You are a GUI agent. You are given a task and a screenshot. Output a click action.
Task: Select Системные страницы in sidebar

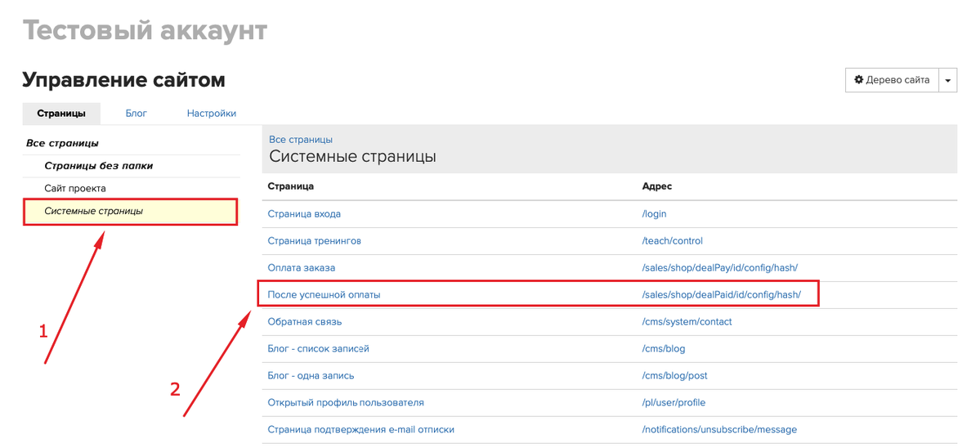93,211
